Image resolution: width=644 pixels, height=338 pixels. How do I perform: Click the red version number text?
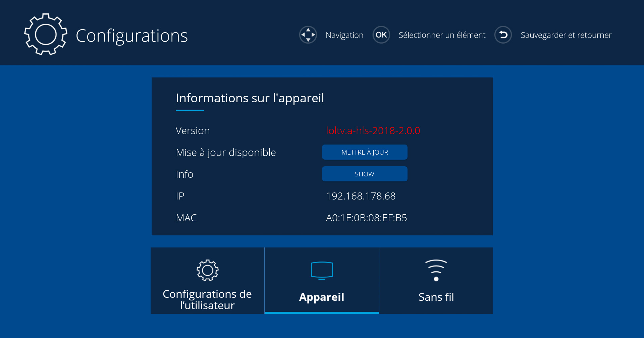pyautogui.click(x=373, y=131)
